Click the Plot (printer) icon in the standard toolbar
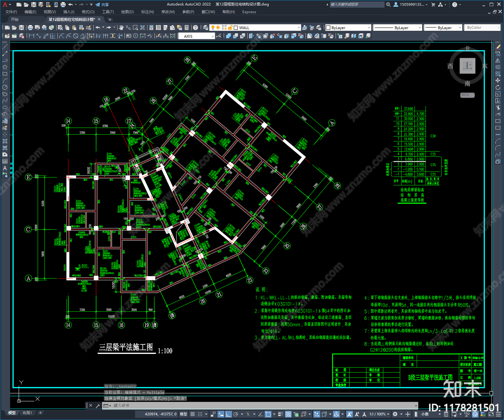The width and height of the screenshot is (504, 420). click(x=30, y=28)
